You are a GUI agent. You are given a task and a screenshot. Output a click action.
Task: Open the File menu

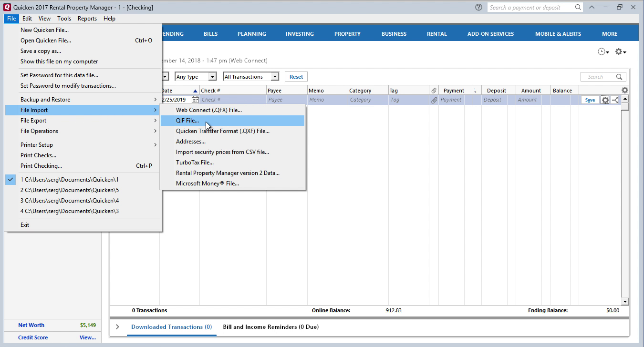pos(12,19)
